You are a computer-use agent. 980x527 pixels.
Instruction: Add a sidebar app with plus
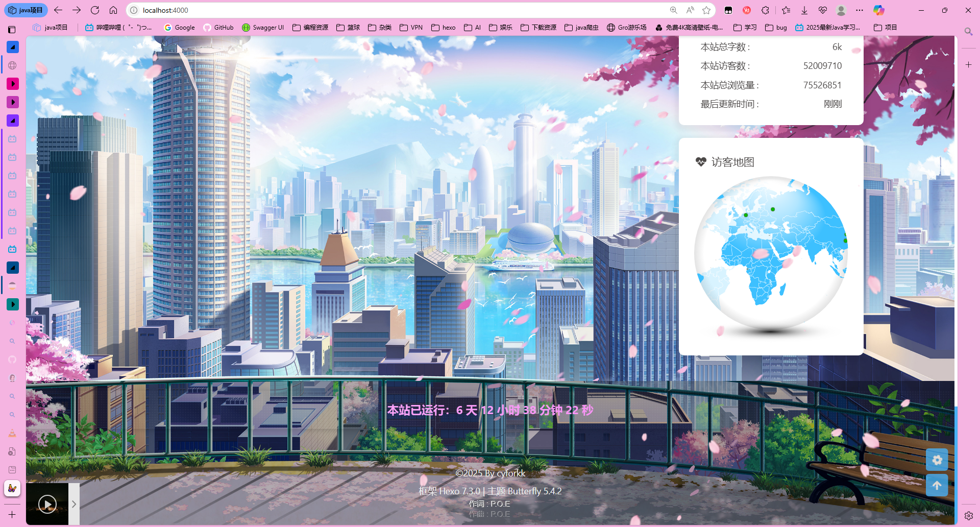pyautogui.click(x=968, y=65)
